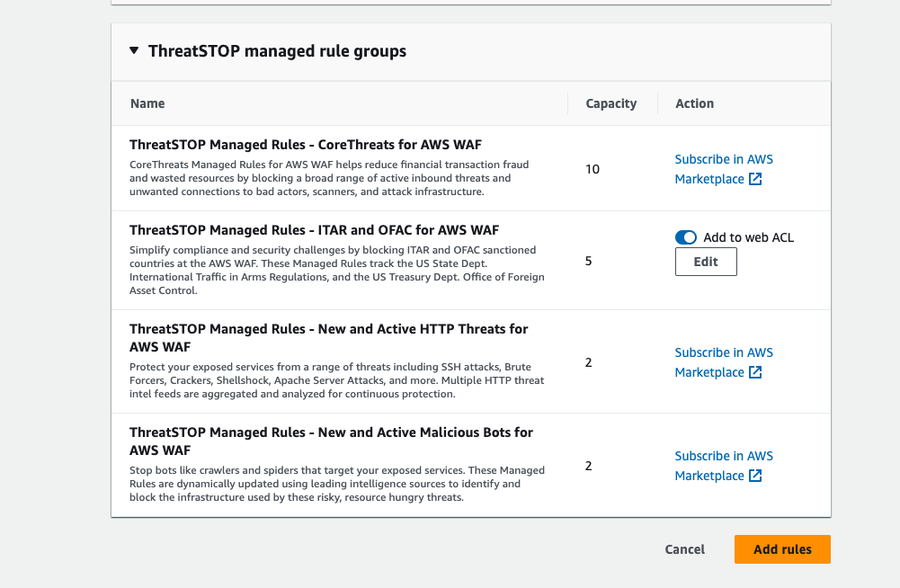
Task: Click external link icon for HTTP Threats rule
Action: 755,372
